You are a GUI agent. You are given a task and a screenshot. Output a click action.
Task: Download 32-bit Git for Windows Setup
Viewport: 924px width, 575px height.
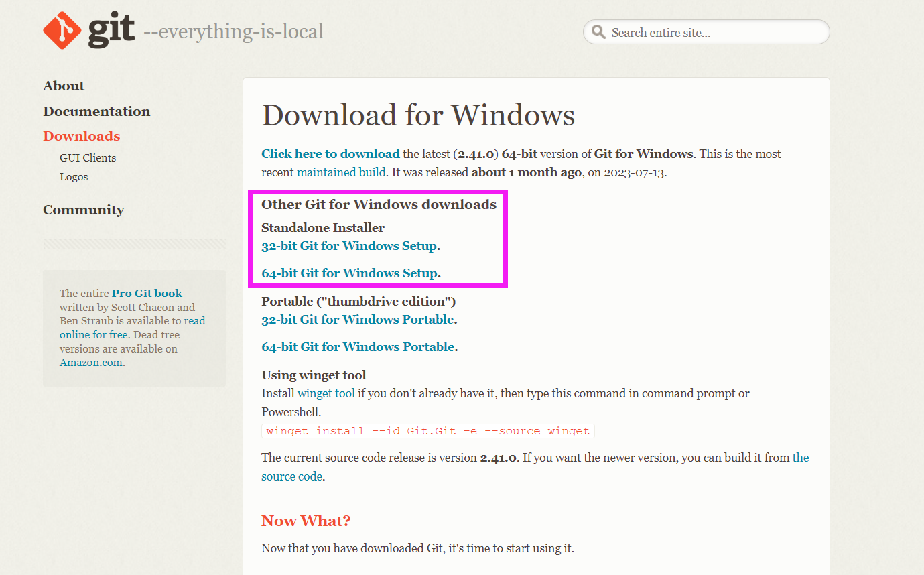tap(349, 246)
